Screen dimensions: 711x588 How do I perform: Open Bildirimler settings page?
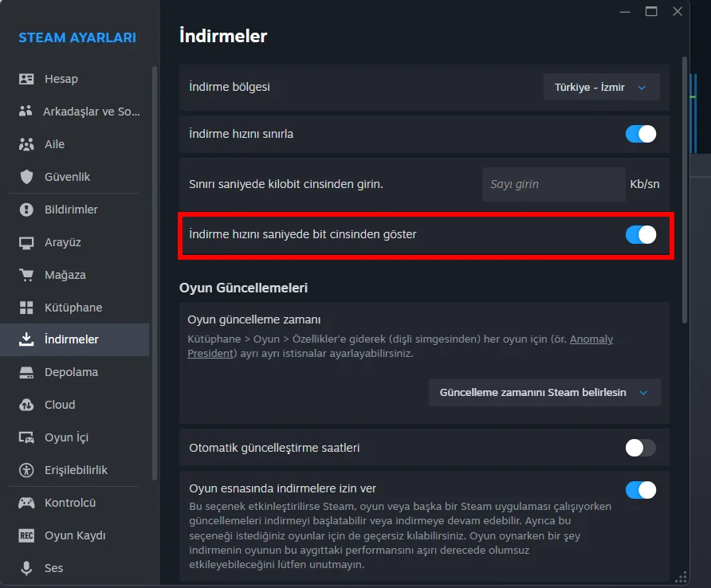click(x=75, y=210)
